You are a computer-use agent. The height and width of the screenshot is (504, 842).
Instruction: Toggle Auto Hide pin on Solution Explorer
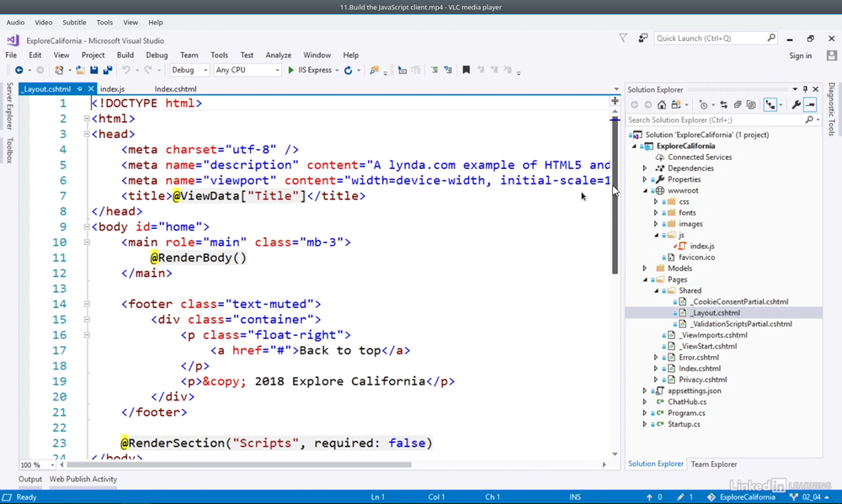(805, 89)
